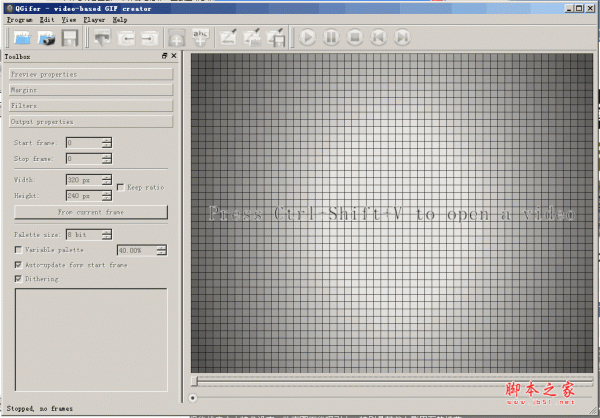Click the video preview area
The image size is (600, 418).
(392, 214)
